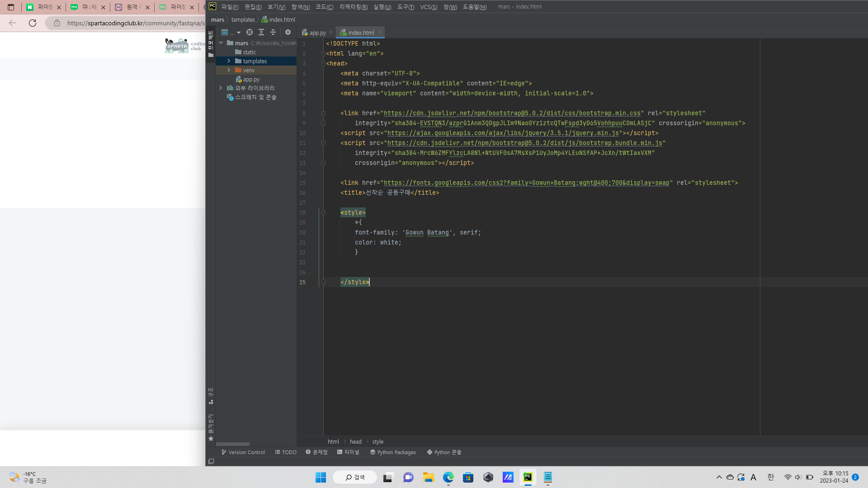Screen dimensions: 868x488
Task: Collapse the mars project root node
Action: click(x=221, y=43)
